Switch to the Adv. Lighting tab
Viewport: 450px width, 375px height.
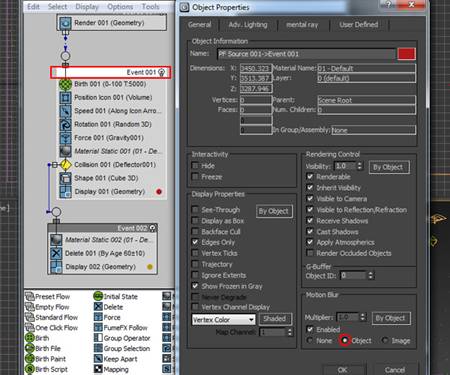point(248,25)
